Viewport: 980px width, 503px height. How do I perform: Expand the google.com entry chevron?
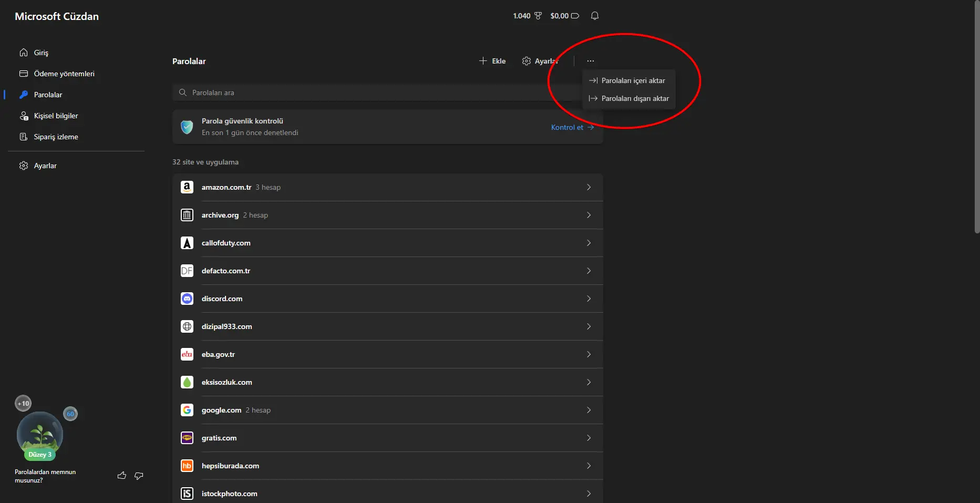(x=589, y=410)
